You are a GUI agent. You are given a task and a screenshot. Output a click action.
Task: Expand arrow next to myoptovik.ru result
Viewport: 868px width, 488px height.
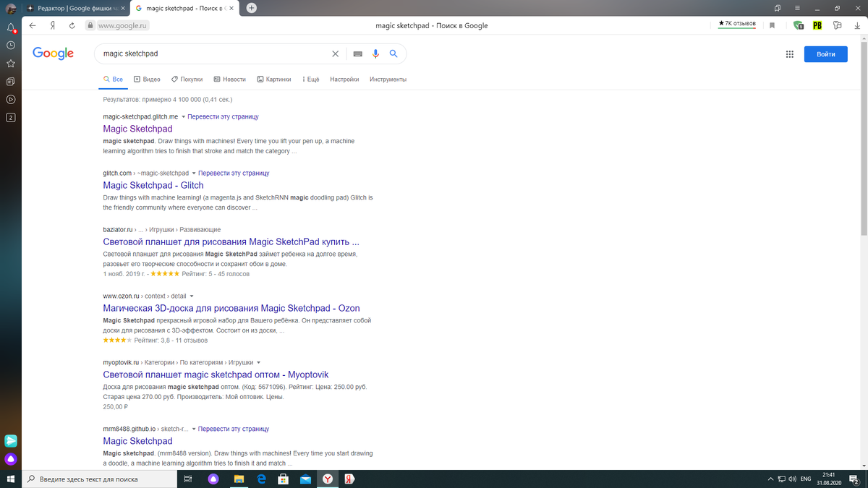[259, 362]
